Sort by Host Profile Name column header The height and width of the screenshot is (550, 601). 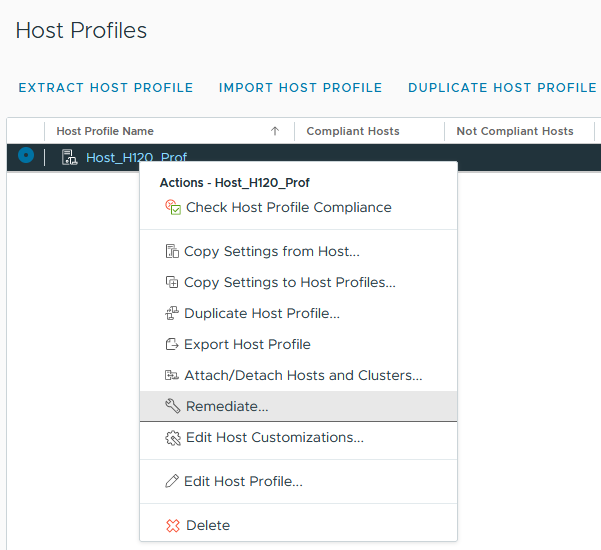(x=105, y=131)
